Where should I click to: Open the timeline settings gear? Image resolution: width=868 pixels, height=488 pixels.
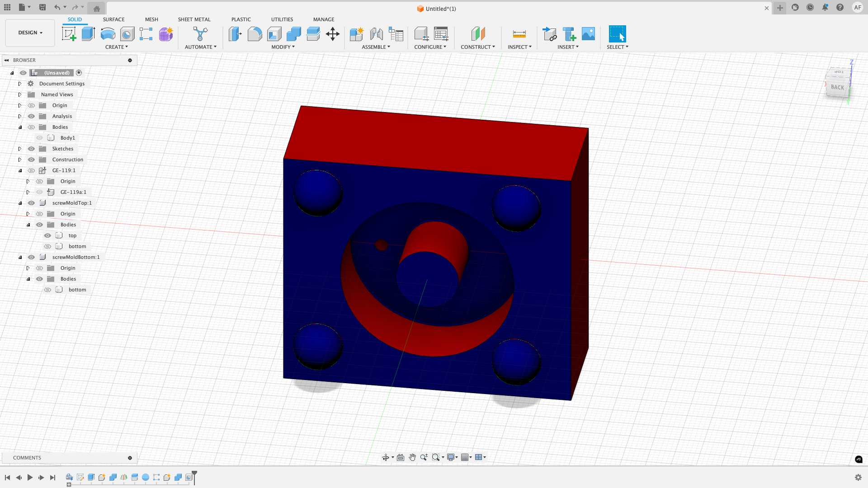pos(858,477)
